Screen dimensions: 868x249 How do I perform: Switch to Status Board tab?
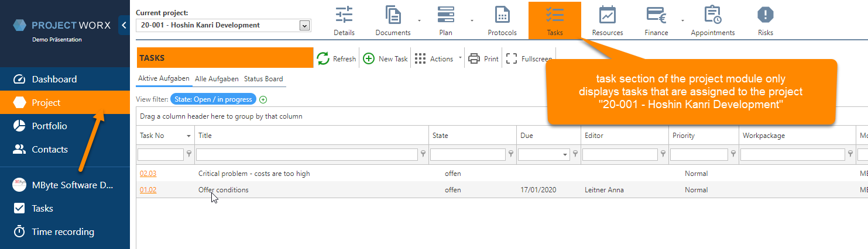pos(263,79)
